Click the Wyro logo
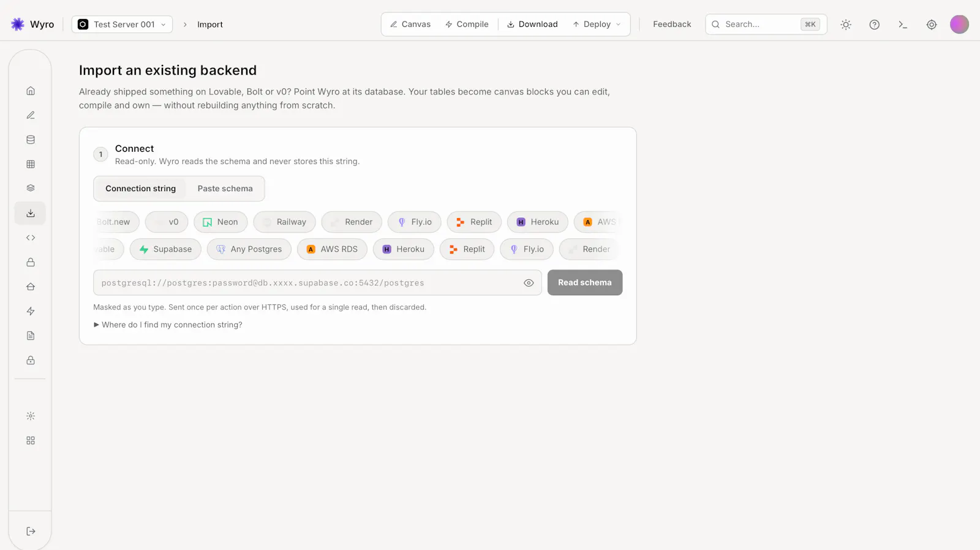Image resolution: width=980 pixels, height=550 pixels. (32, 24)
